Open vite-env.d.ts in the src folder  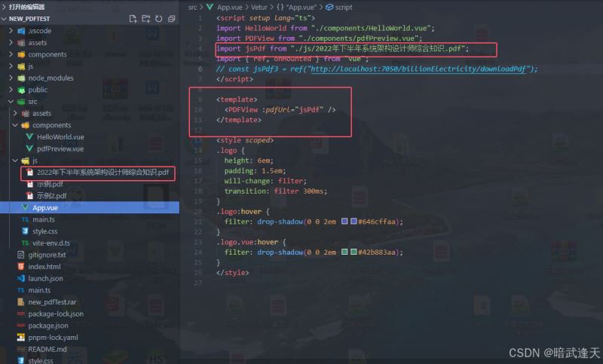tap(51, 243)
